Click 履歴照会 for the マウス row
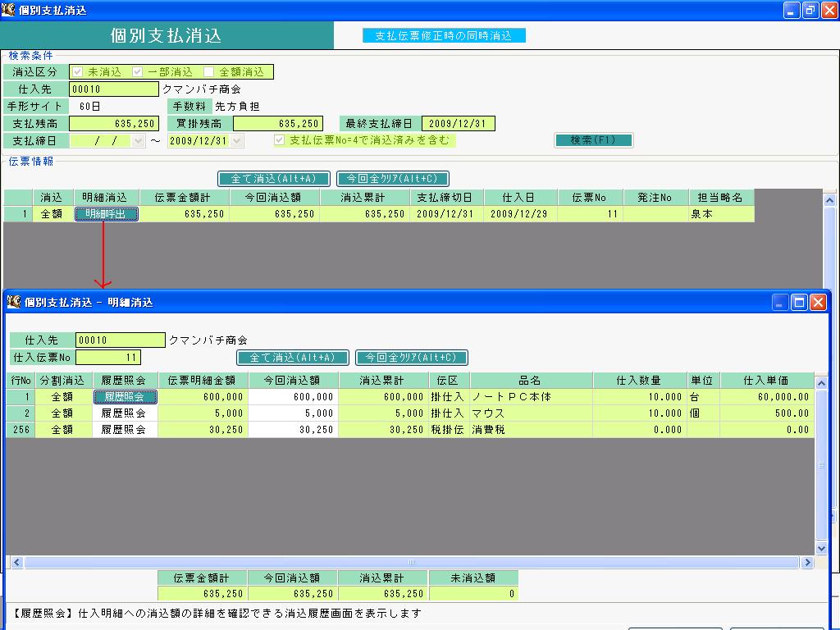 pos(125,413)
